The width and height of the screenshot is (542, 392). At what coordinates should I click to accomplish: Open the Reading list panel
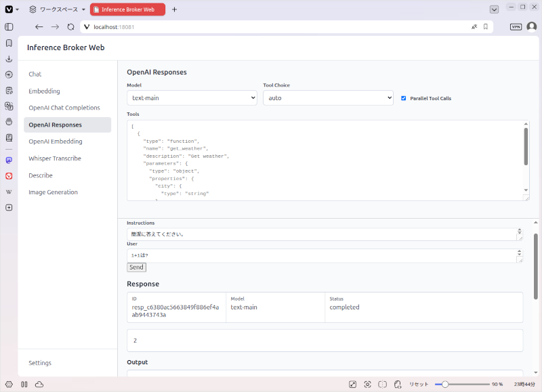(9, 138)
